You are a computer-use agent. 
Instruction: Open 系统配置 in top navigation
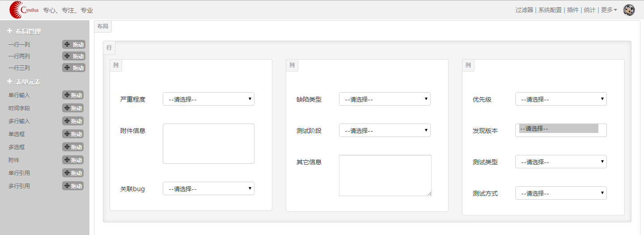[x=550, y=10]
